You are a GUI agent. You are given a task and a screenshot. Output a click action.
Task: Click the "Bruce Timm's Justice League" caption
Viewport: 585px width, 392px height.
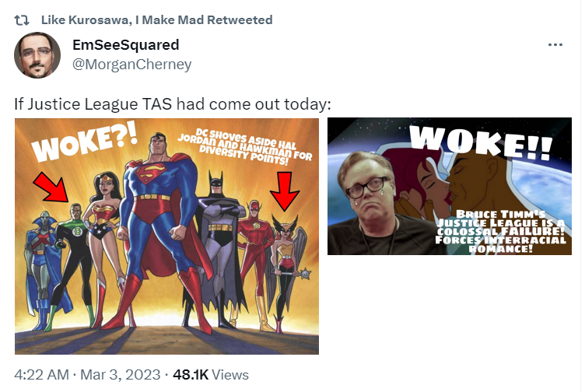(x=500, y=232)
